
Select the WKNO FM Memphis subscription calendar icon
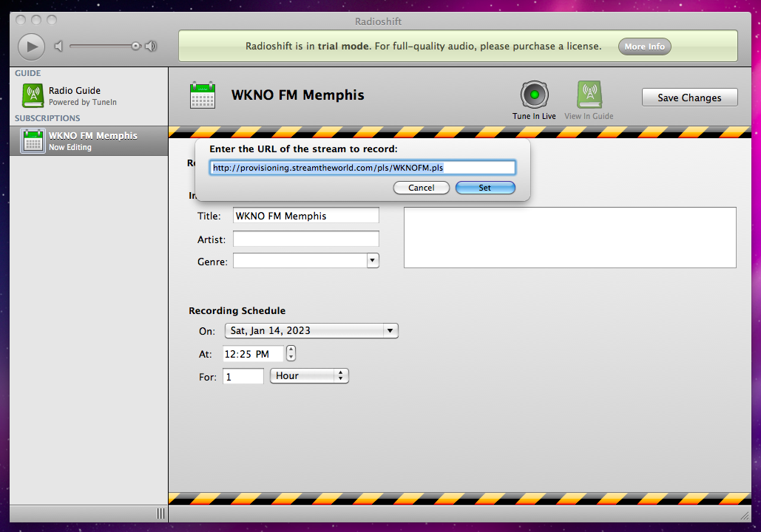(x=33, y=140)
